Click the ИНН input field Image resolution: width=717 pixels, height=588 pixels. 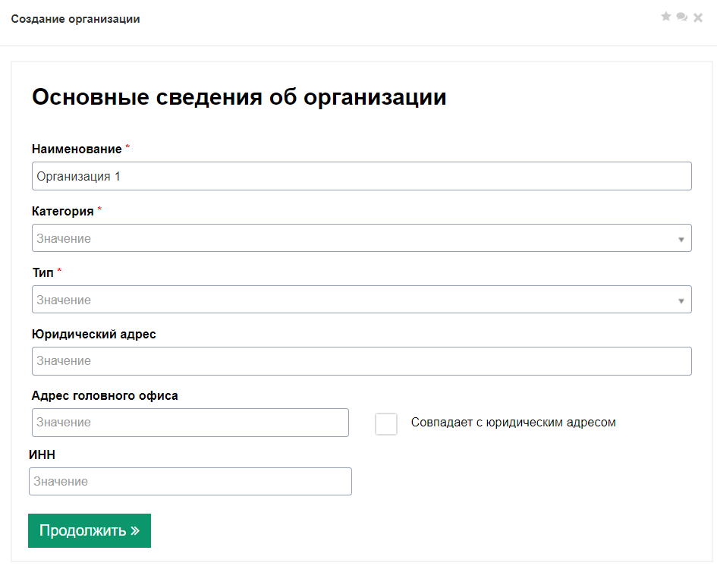pyautogui.click(x=190, y=482)
